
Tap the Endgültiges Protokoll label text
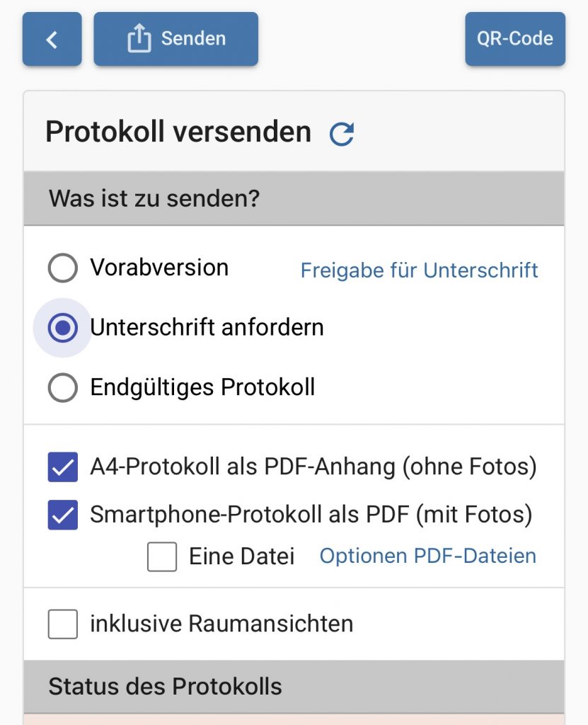[x=202, y=388]
